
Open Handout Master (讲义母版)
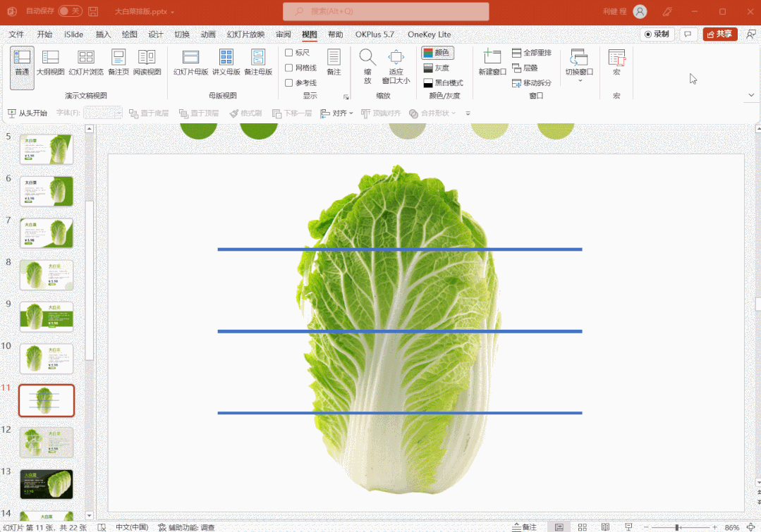point(226,63)
